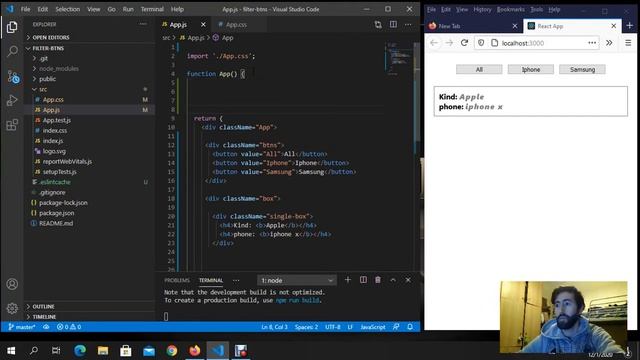This screenshot has height=360, width=640.
Task: Click the All filter button
Action: (x=479, y=69)
